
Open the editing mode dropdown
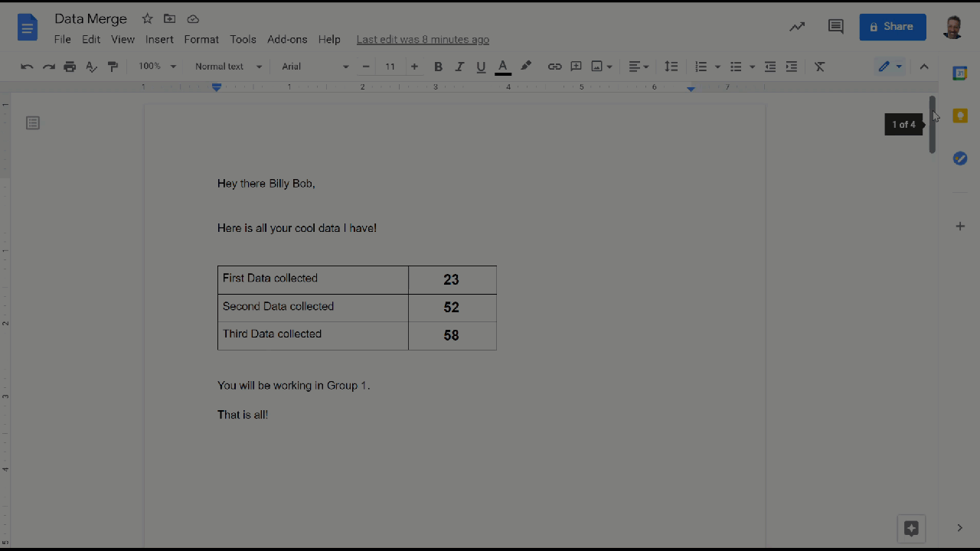890,67
